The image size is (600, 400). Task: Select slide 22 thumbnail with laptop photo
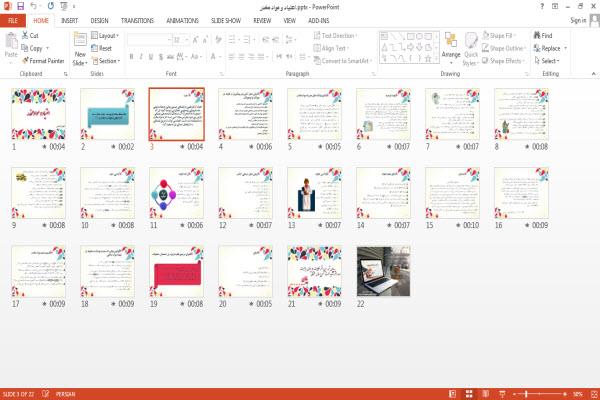[x=383, y=271]
